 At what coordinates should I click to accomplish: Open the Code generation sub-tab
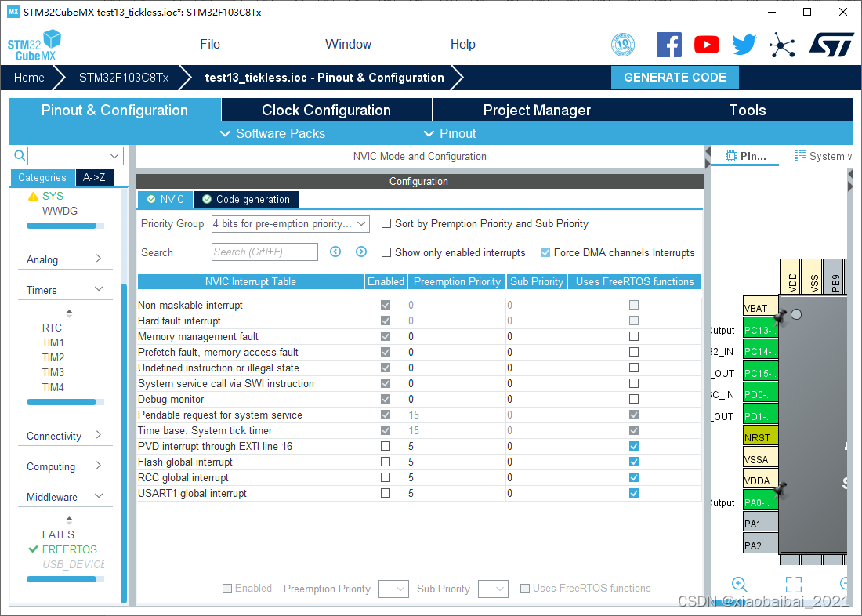pyautogui.click(x=246, y=199)
